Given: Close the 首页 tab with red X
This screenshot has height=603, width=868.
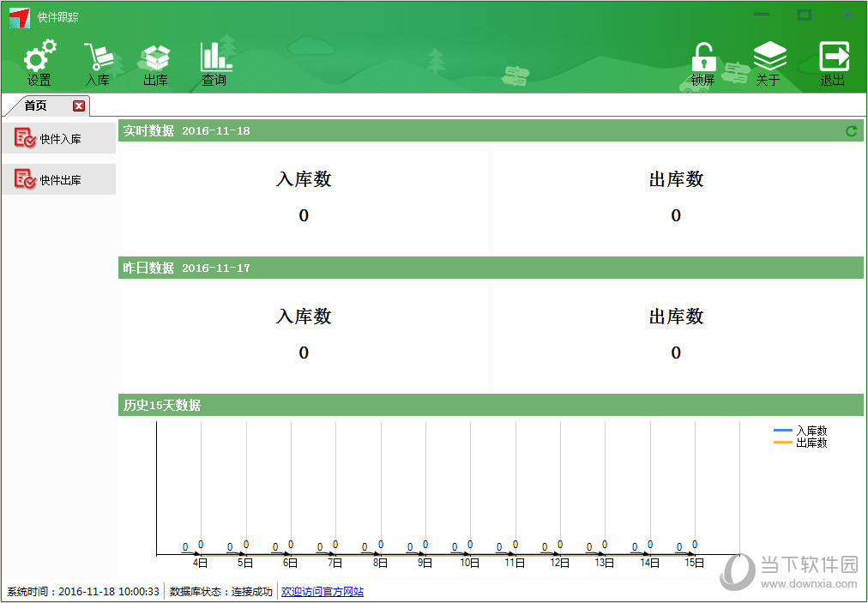Looking at the screenshot, I should click(x=79, y=106).
